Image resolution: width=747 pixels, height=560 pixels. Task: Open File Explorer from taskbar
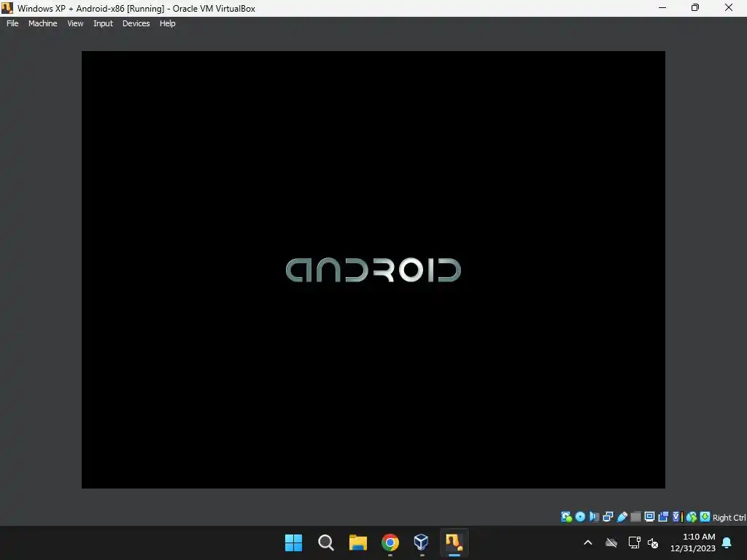point(357,542)
